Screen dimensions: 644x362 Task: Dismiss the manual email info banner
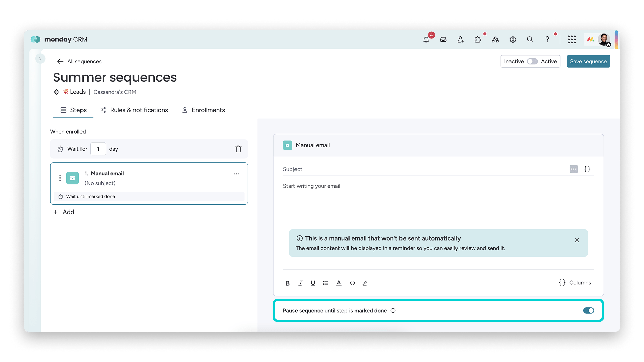click(577, 240)
